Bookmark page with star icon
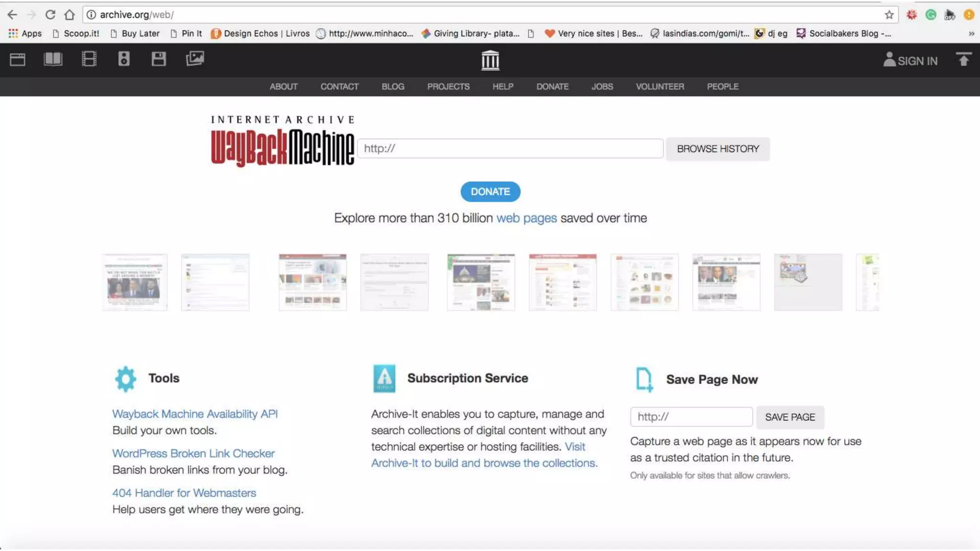The width and height of the screenshot is (980, 551). click(x=889, y=15)
